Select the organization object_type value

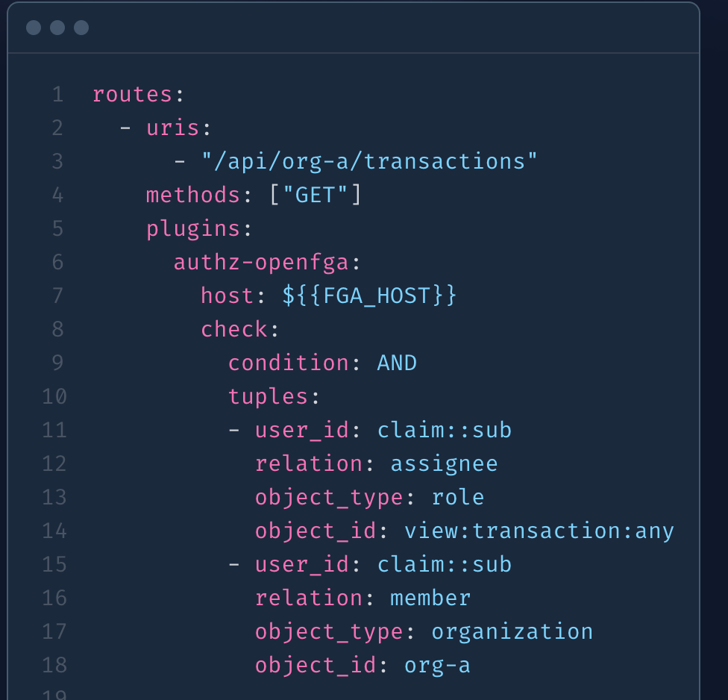512,632
